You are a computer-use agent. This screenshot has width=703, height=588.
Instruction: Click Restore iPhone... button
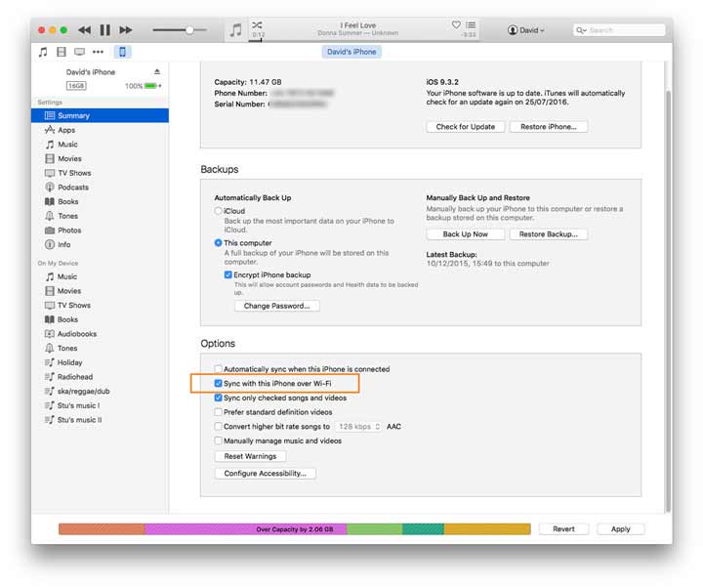549,127
